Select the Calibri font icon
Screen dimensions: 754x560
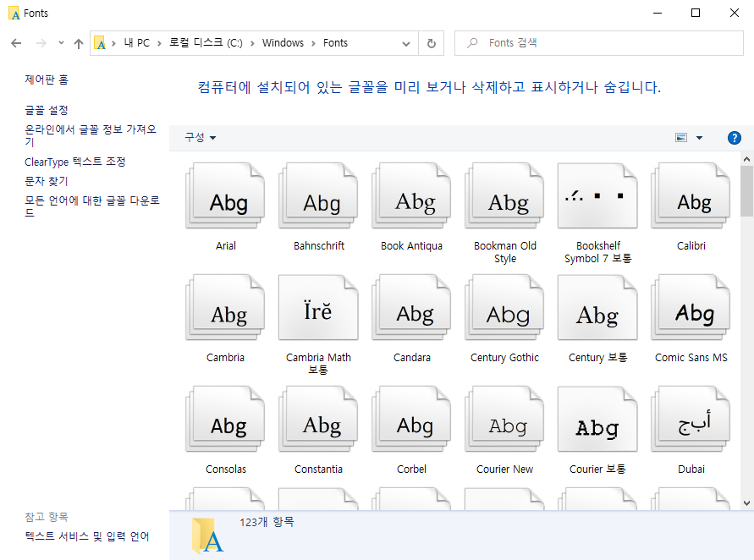pyautogui.click(x=691, y=195)
